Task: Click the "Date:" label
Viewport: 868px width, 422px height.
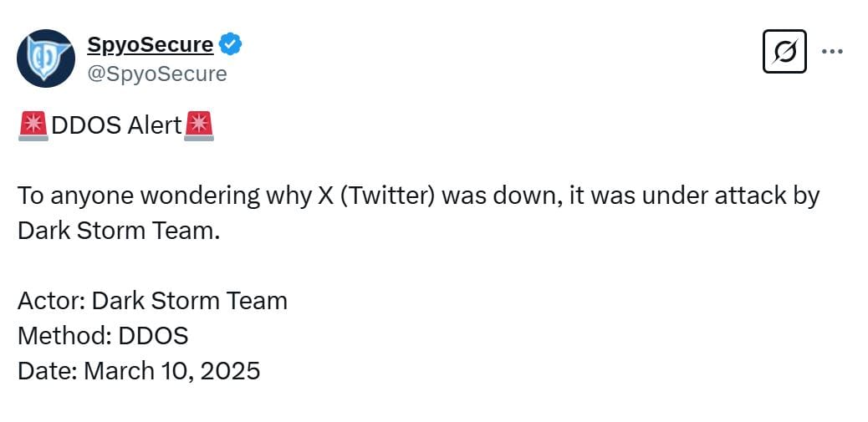Action: tap(48, 370)
